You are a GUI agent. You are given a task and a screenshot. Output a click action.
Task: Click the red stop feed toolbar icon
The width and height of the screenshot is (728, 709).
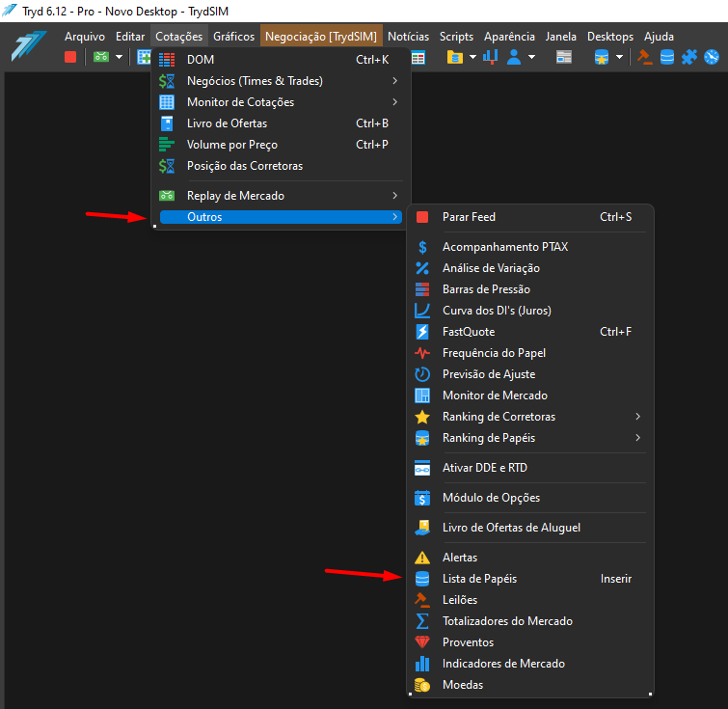pos(70,57)
